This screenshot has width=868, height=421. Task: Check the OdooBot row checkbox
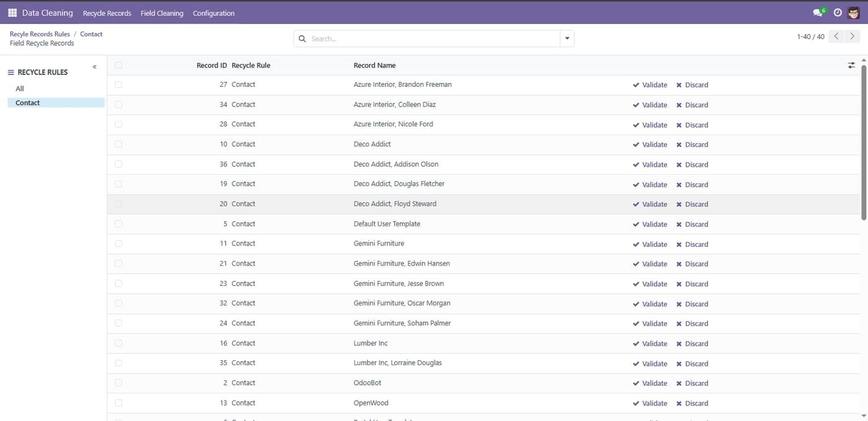(118, 383)
